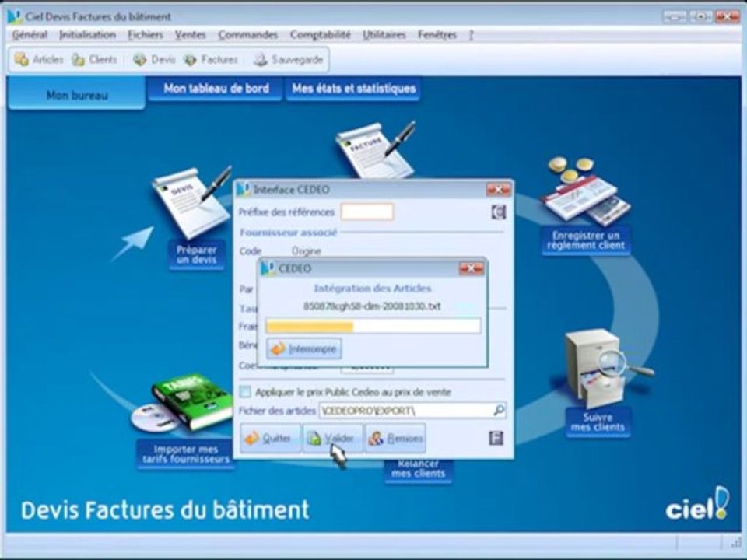Click the floppy disk save icon
Image resolution: width=747 pixels, height=560 pixels.
496,438
